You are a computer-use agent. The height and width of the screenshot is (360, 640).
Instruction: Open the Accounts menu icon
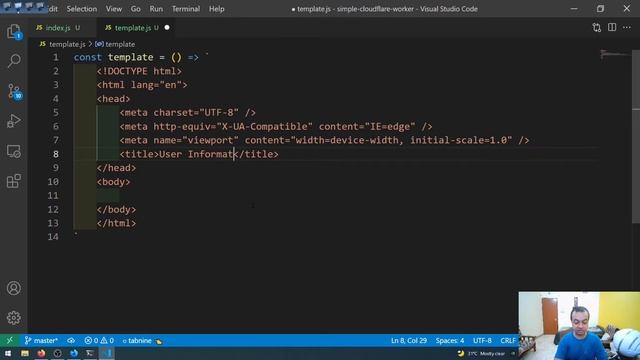click(x=14, y=288)
